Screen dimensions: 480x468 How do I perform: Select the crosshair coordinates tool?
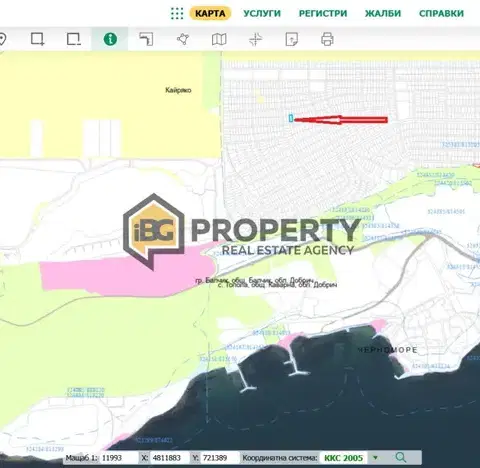(x=255, y=39)
